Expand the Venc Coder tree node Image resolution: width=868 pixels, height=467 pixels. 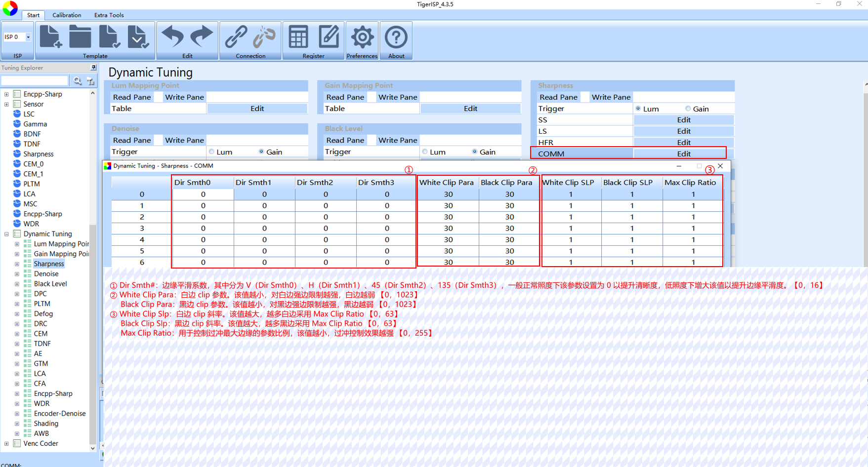coord(6,444)
